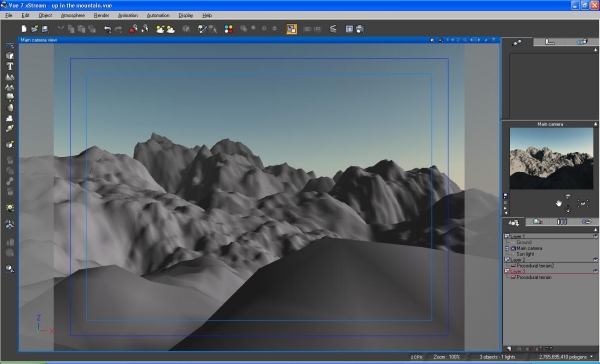
Task: Open the File menu
Action: coord(8,15)
